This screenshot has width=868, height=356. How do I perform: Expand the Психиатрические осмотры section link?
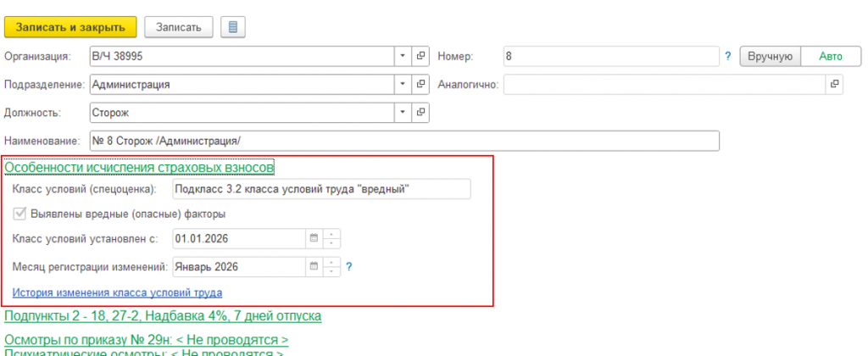[x=144, y=352]
